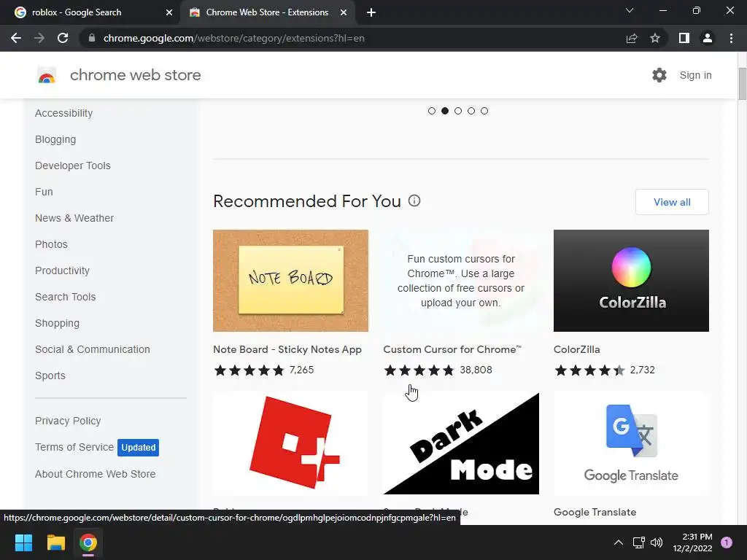The height and width of the screenshot is (560, 747).
Task: Open the Blogging category
Action: (x=55, y=139)
